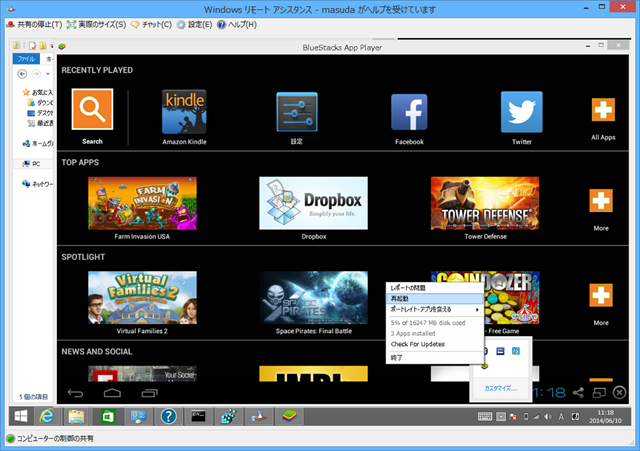Launch the Amazon Kindle app
This screenshot has width=640, height=451.
pos(184,112)
